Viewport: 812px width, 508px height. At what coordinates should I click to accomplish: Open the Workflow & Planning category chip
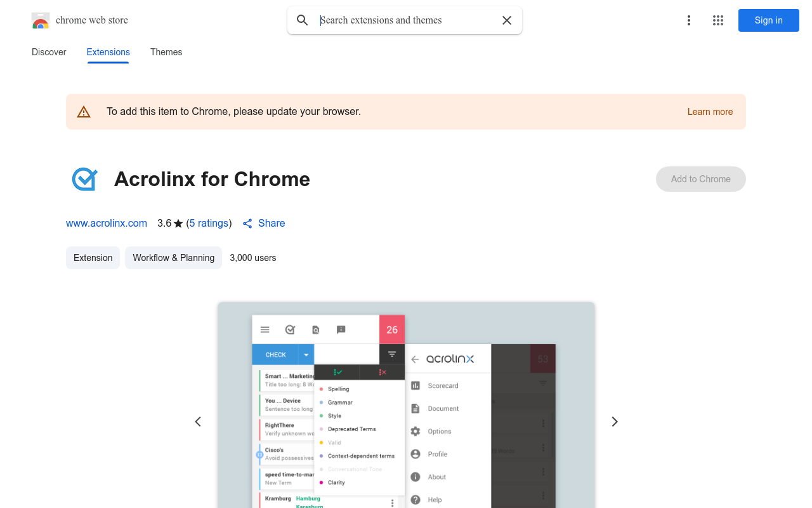[x=173, y=258]
